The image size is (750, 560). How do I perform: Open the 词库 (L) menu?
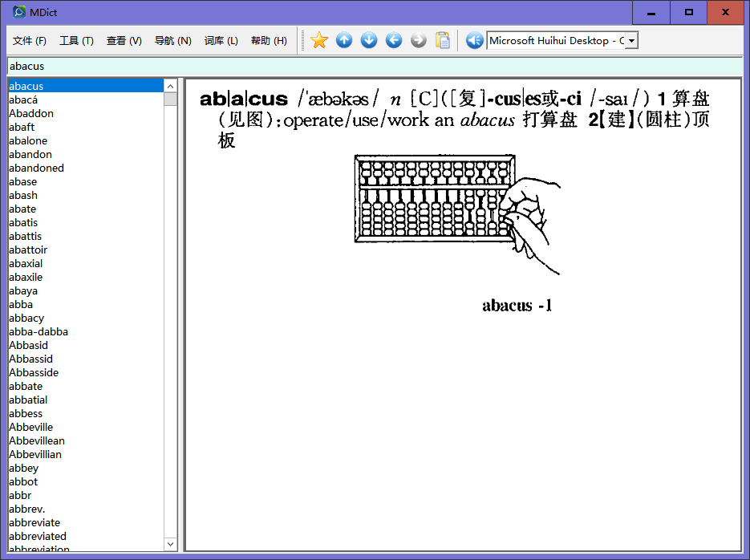(221, 41)
